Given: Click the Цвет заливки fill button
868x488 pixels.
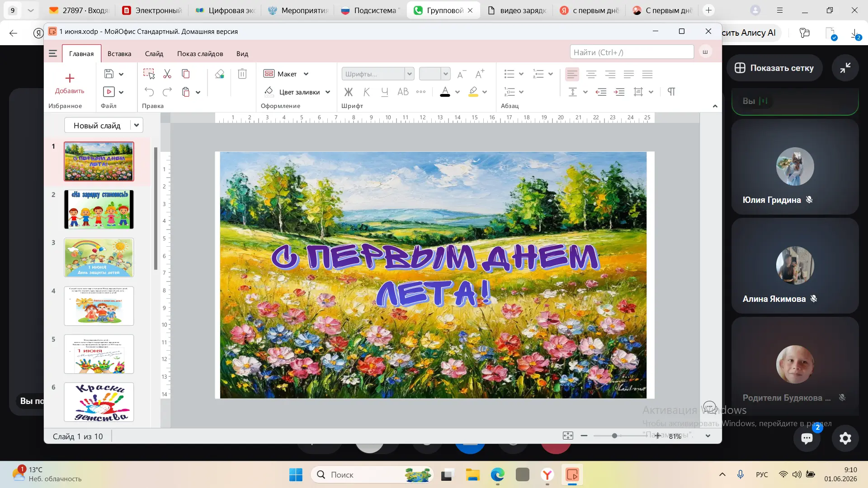Looking at the screenshot, I should click(292, 92).
